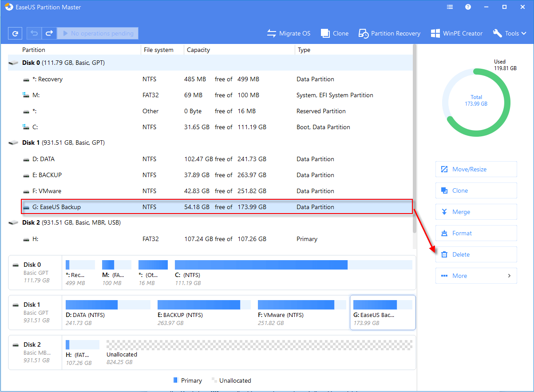Click the Clone button in the side panel

coord(476,190)
